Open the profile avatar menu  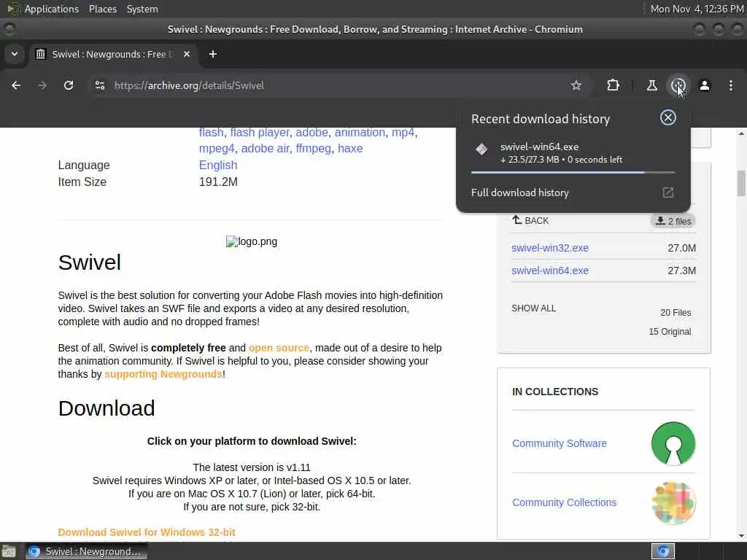705,85
